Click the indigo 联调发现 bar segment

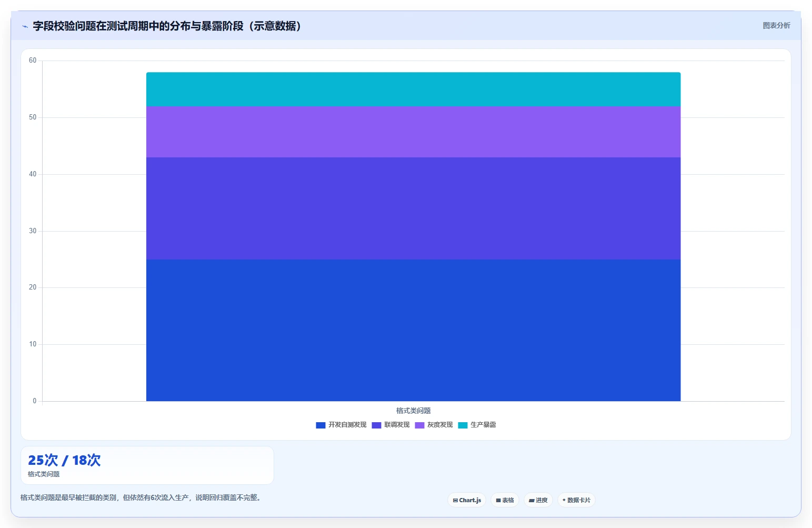[x=413, y=208]
